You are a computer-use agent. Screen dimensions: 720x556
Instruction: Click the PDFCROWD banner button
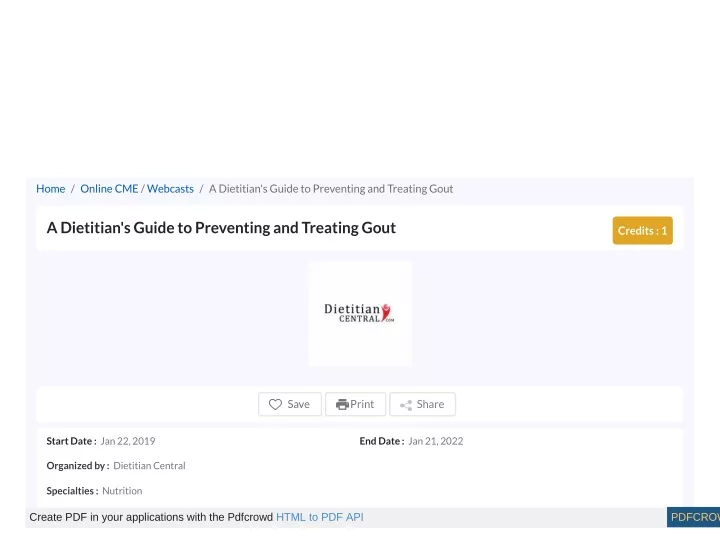[x=693, y=517]
